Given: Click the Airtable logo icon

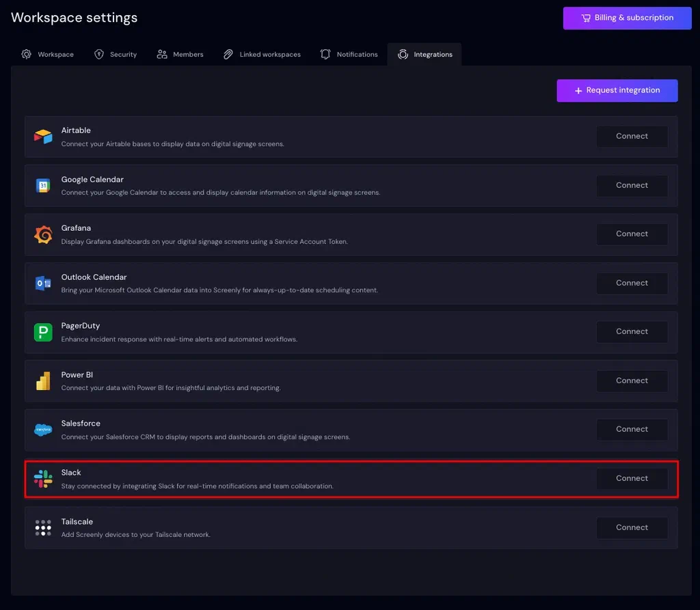Looking at the screenshot, I should (43, 137).
